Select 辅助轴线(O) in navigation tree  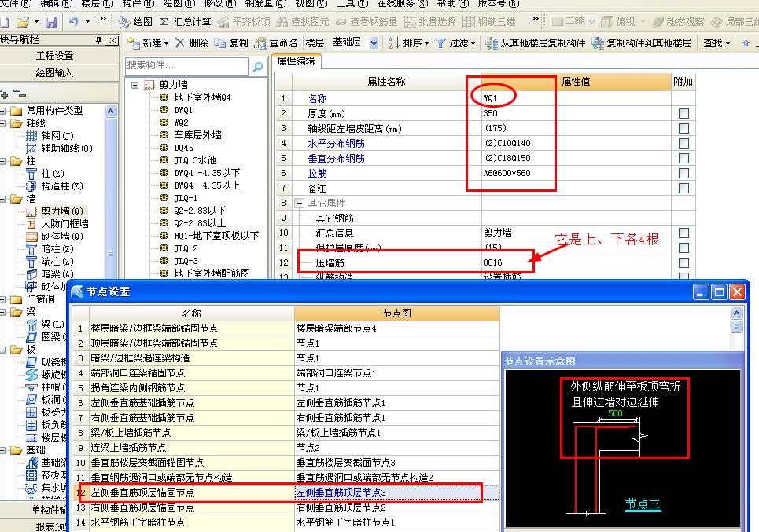point(66,148)
